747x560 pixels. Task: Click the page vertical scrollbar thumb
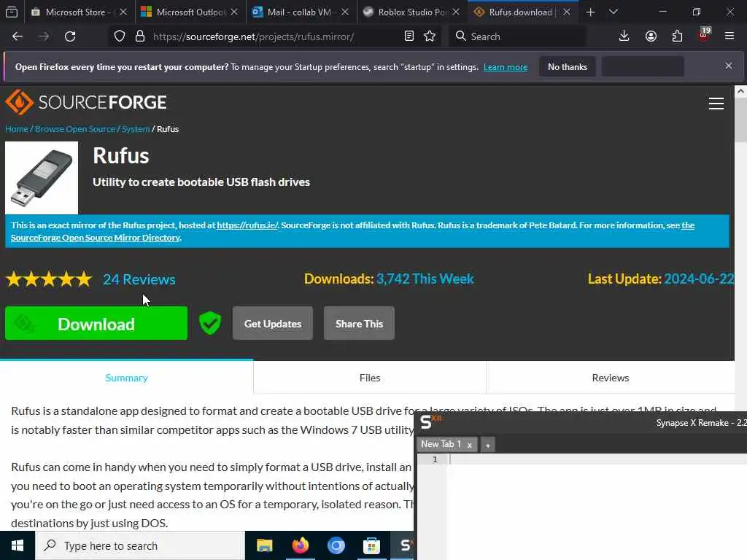(741, 120)
